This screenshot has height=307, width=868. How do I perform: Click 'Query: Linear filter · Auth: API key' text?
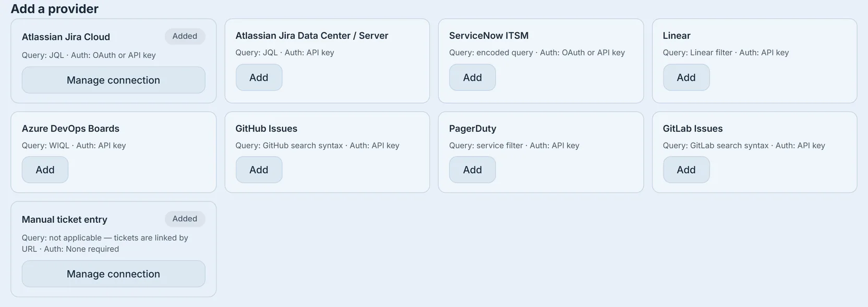[x=726, y=53]
